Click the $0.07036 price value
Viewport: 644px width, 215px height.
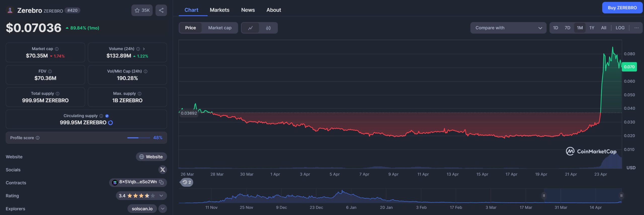(x=34, y=28)
